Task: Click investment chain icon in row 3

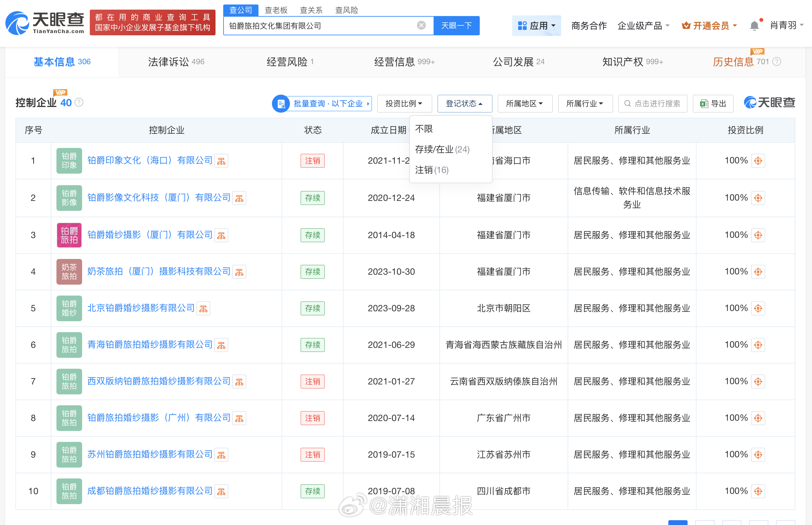Action: tap(758, 235)
